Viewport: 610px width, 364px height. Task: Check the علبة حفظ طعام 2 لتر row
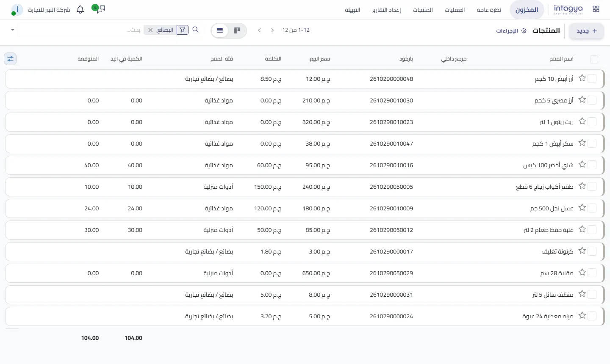click(x=592, y=230)
